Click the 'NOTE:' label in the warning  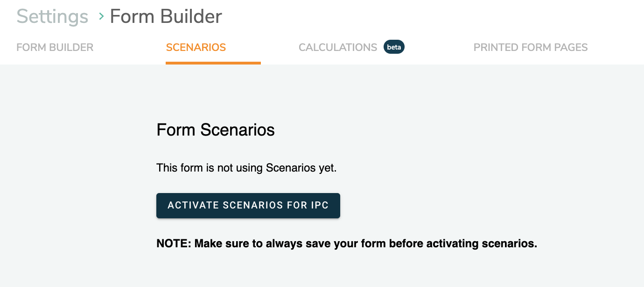coord(174,244)
